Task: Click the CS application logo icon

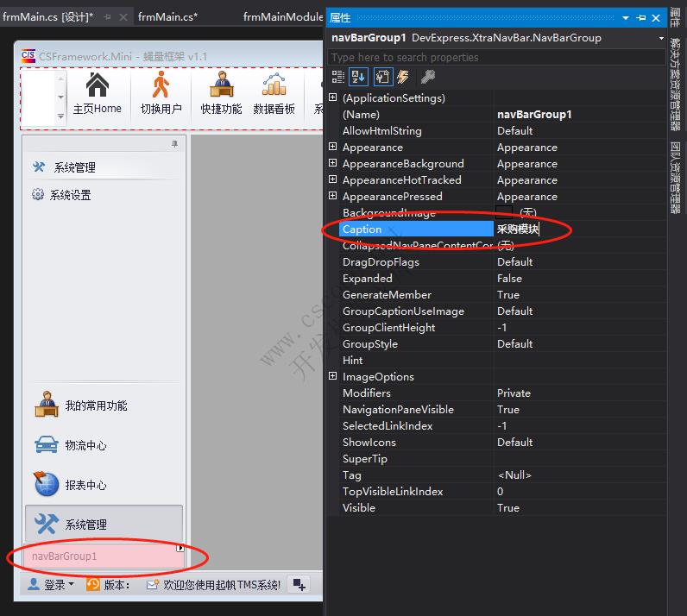Action: [28, 56]
